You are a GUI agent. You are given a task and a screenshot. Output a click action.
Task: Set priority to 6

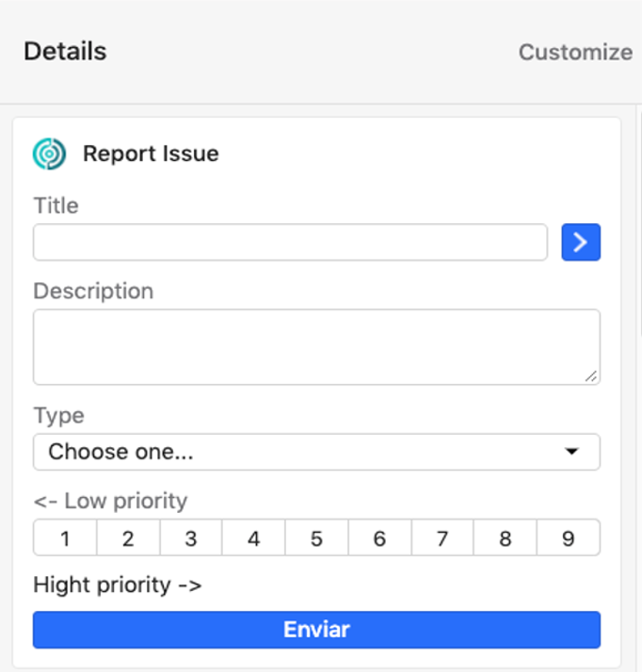(x=379, y=538)
